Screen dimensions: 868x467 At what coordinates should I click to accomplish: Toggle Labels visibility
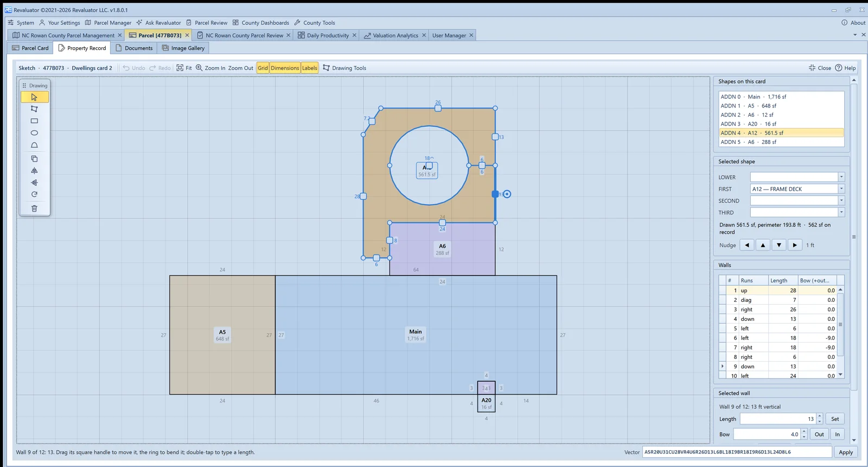point(310,68)
